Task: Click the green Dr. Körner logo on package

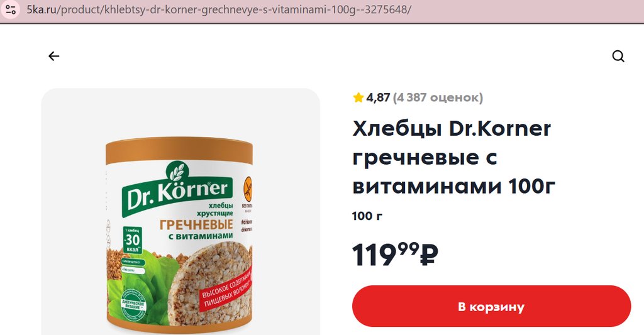Action: tap(177, 194)
